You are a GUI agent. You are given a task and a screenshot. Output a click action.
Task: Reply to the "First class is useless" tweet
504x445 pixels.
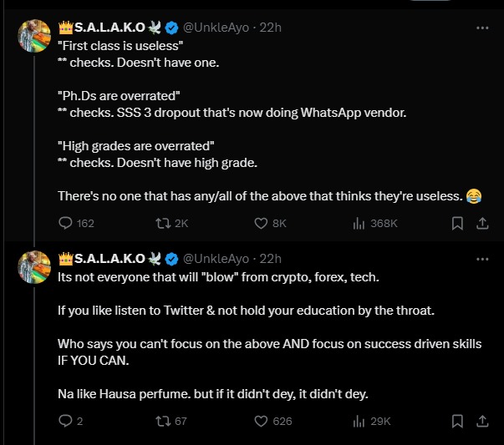[x=66, y=223]
